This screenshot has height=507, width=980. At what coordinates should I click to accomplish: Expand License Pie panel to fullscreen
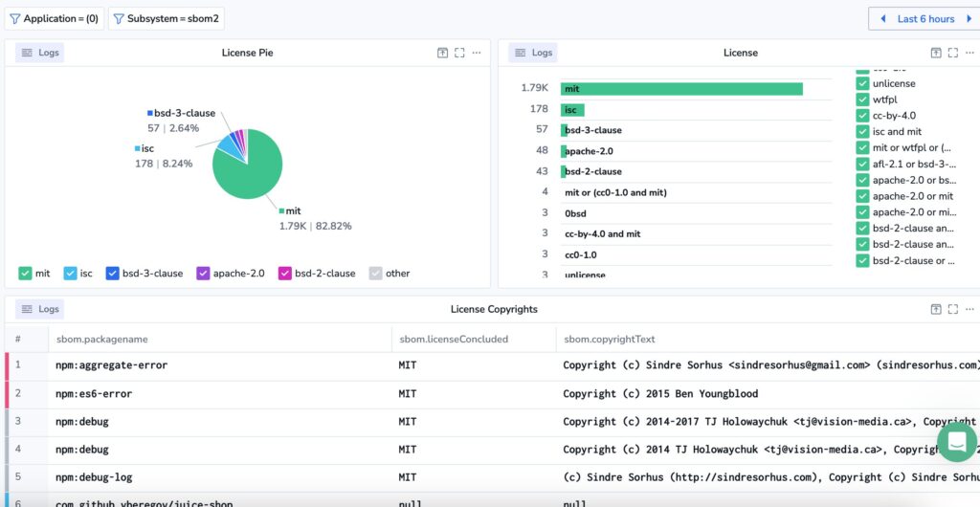(459, 53)
